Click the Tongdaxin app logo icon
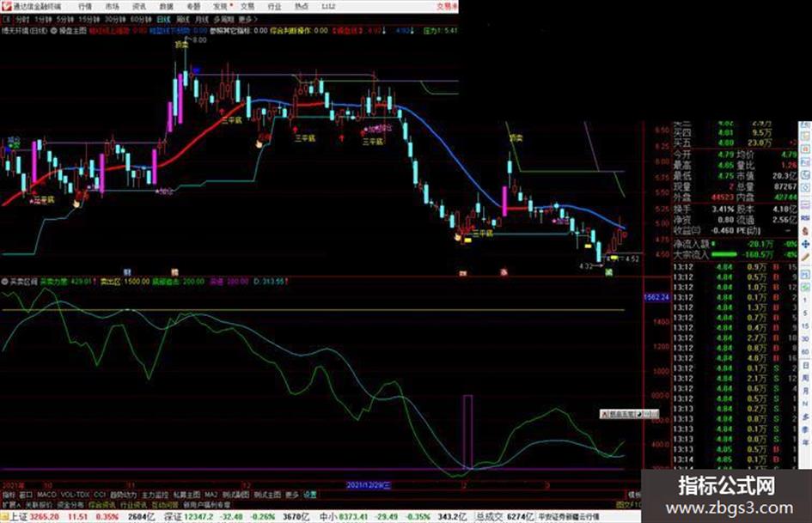Image resolution: width=812 pixels, height=523 pixels. (6, 6)
